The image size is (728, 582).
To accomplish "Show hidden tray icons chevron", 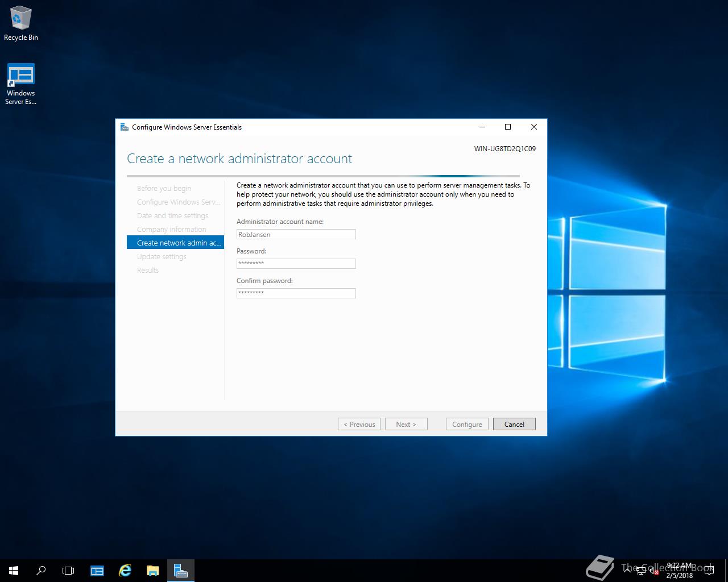I will click(x=627, y=571).
